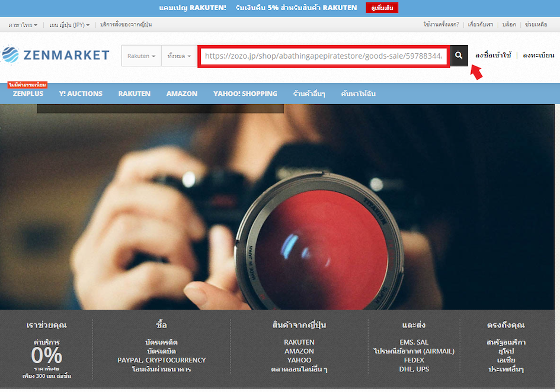Open the ร้านค้าอื่นๆ tab
Viewport: 560px width, 392px height.
(x=309, y=94)
